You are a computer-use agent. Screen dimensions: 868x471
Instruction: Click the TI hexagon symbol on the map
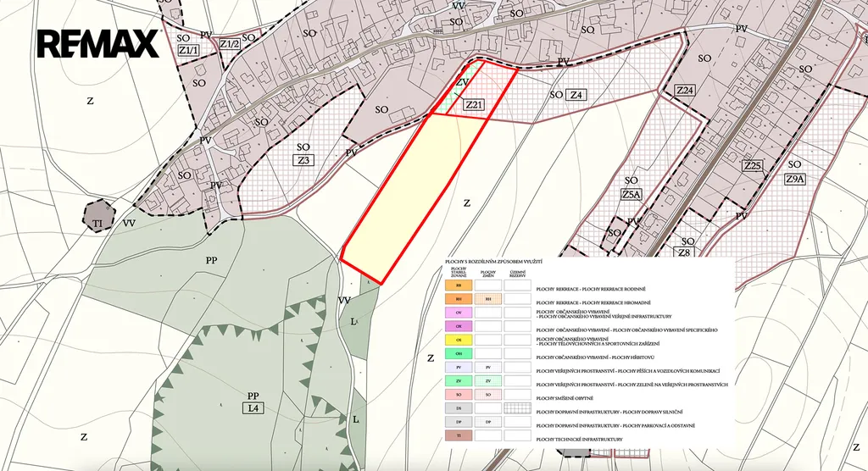[x=98, y=214]
